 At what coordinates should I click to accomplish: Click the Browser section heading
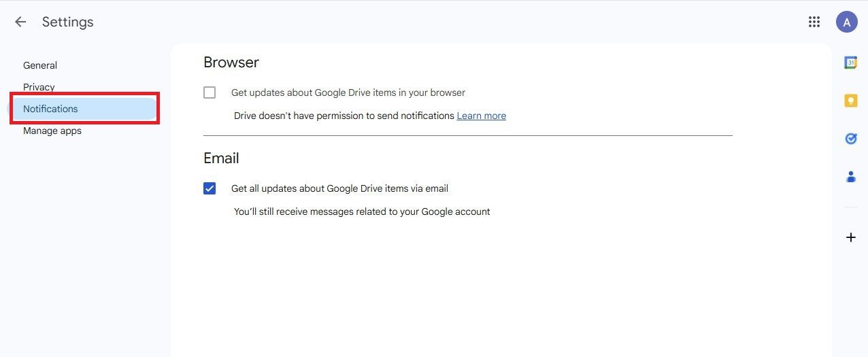click(x=231, y=62)
